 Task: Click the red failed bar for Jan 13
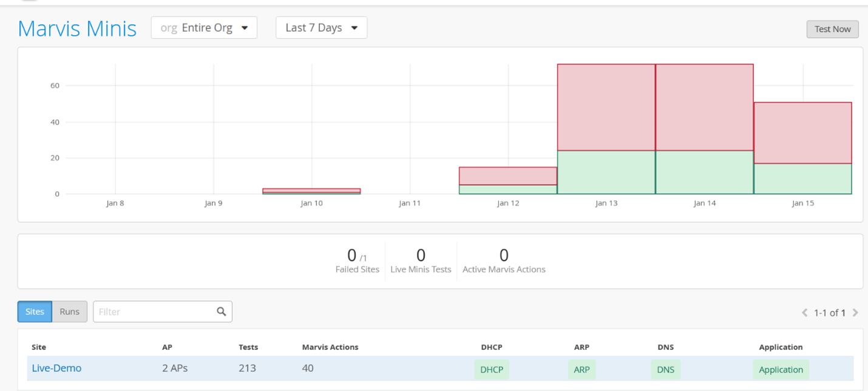point(606,107)
